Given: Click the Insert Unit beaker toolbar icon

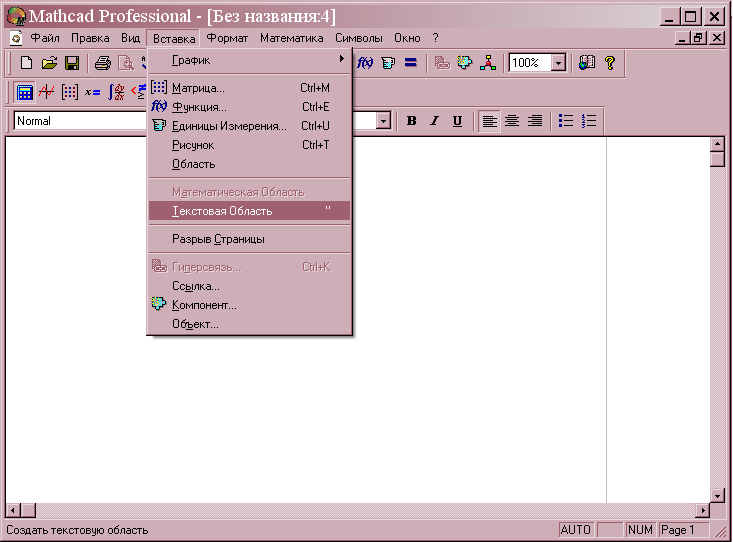Looking at the screenshot, I should pos(388,63).
